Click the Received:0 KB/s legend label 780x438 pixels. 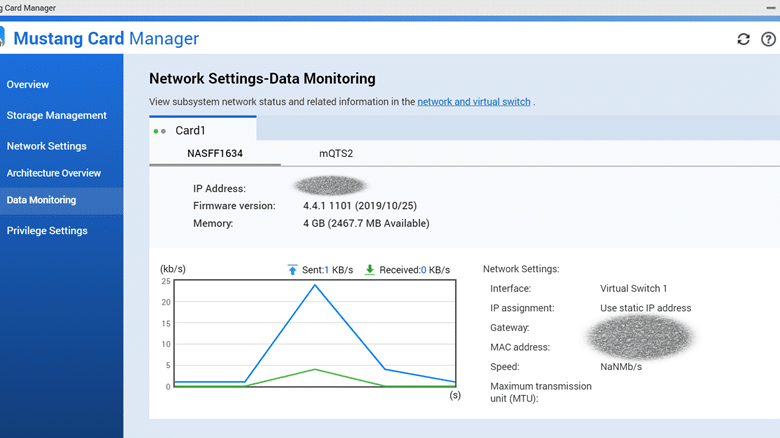pyautogui.click(x=414, y=270)
